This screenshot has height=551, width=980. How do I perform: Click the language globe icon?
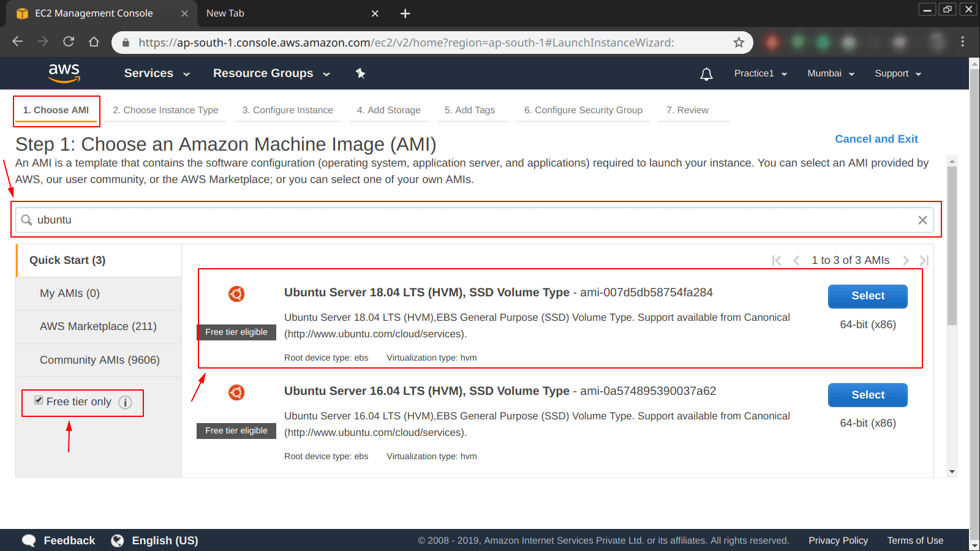118,541
